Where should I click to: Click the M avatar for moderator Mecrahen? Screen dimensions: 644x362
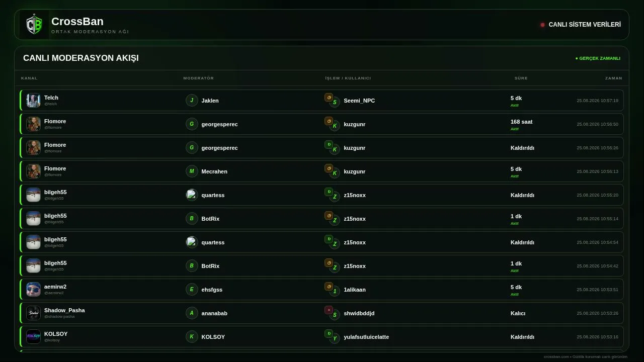tap(192, 171)
